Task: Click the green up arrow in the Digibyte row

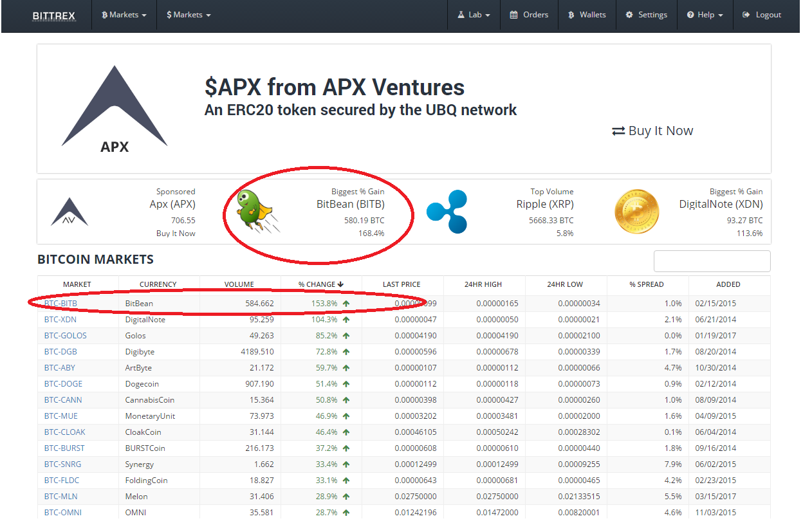Action: (x=346, y=351)
